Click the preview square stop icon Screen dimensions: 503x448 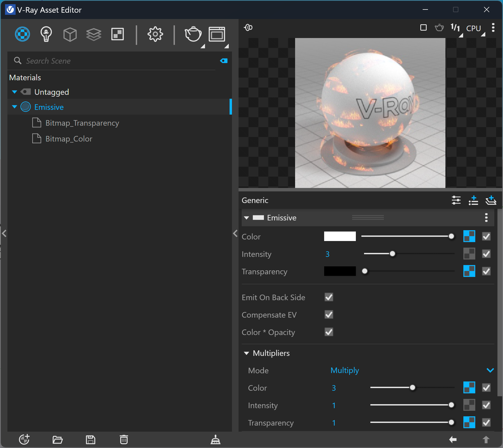point(423,27)
